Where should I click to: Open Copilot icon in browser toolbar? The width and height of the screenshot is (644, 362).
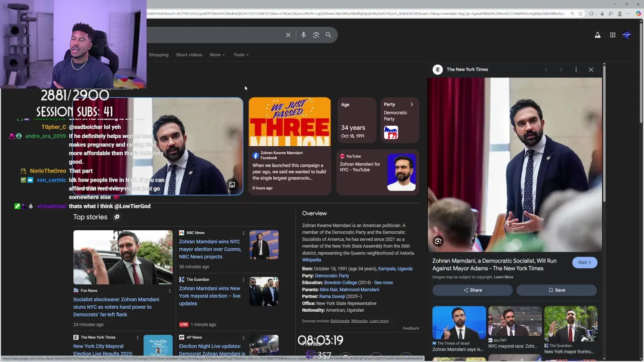coord(638,14)
